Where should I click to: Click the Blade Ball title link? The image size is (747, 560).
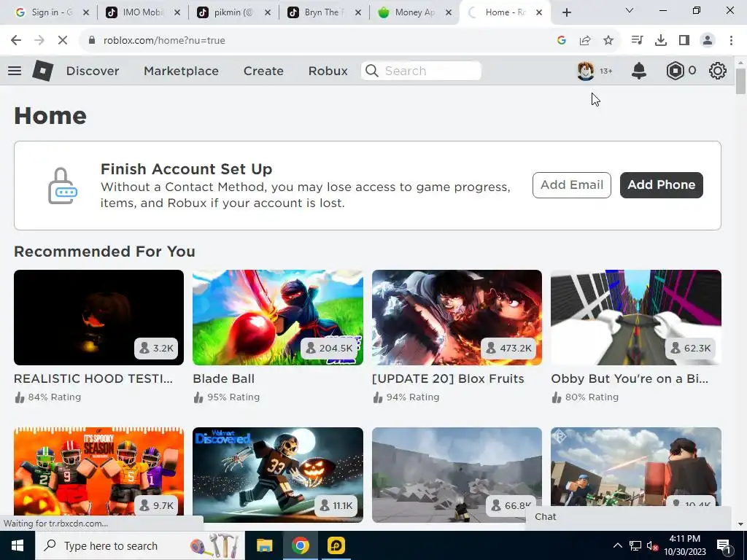pyautogui.click(x=223, y=378)
